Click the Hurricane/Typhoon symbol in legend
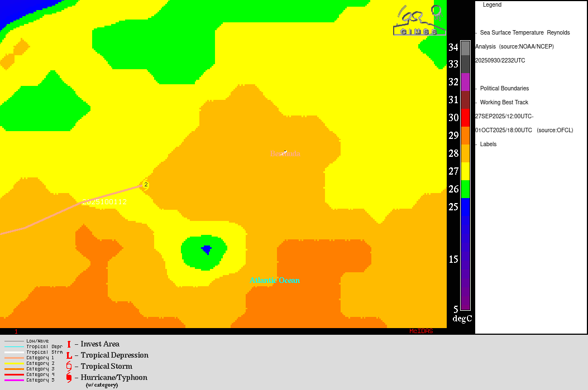Viewport: 588px width, 390px height. click(69, 378)
